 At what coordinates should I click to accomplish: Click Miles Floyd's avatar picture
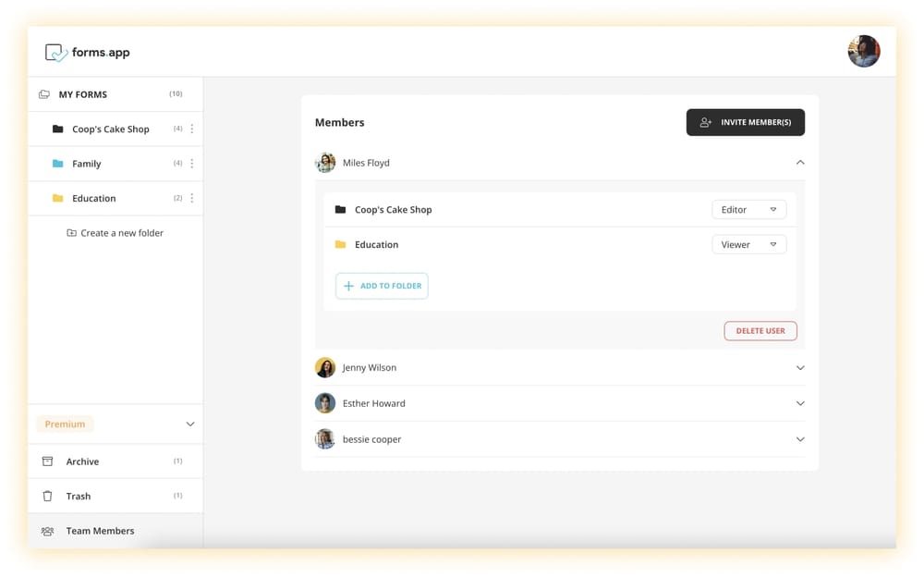325,163
